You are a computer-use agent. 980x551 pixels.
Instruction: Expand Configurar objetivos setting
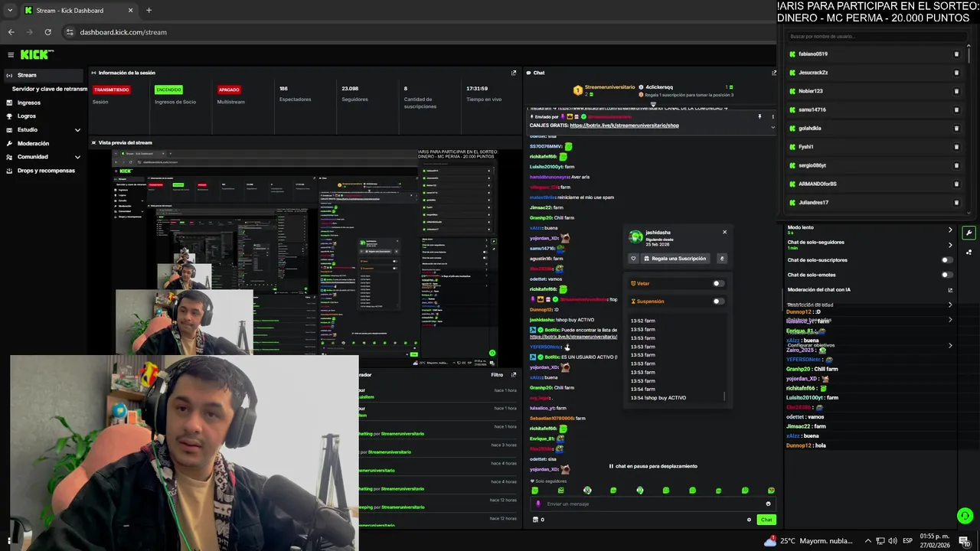pyautogui.click(x=950, y=345)
